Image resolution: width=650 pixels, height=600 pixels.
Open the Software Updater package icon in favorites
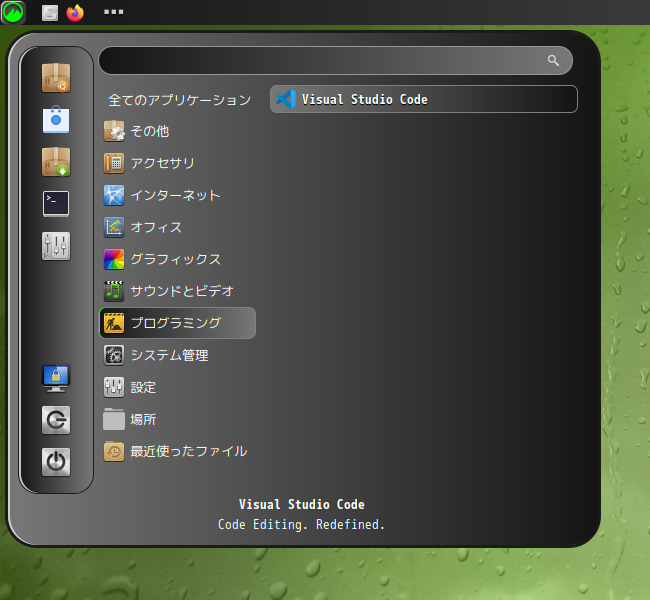pyautogui.click(x=56, y=78)
